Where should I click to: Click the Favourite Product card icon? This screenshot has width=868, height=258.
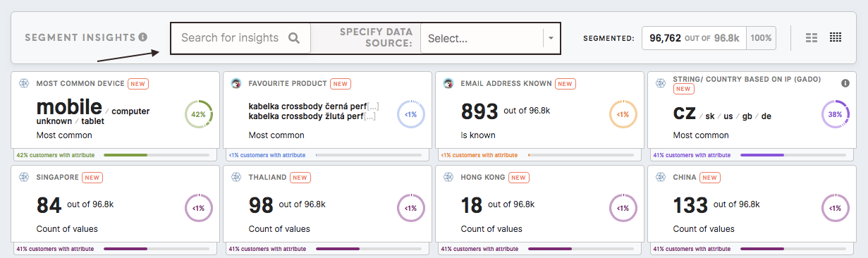(236, 83)
